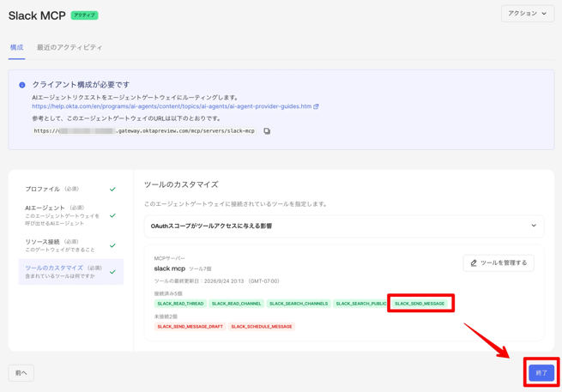
Task: Click the SLACK_SCHEDULE_MESSAGE tag
Action: pyautogui.click(x=262, y=327)
